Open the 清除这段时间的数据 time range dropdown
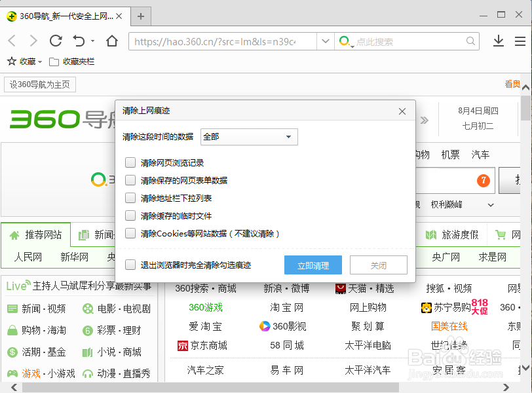 point(249,137)
